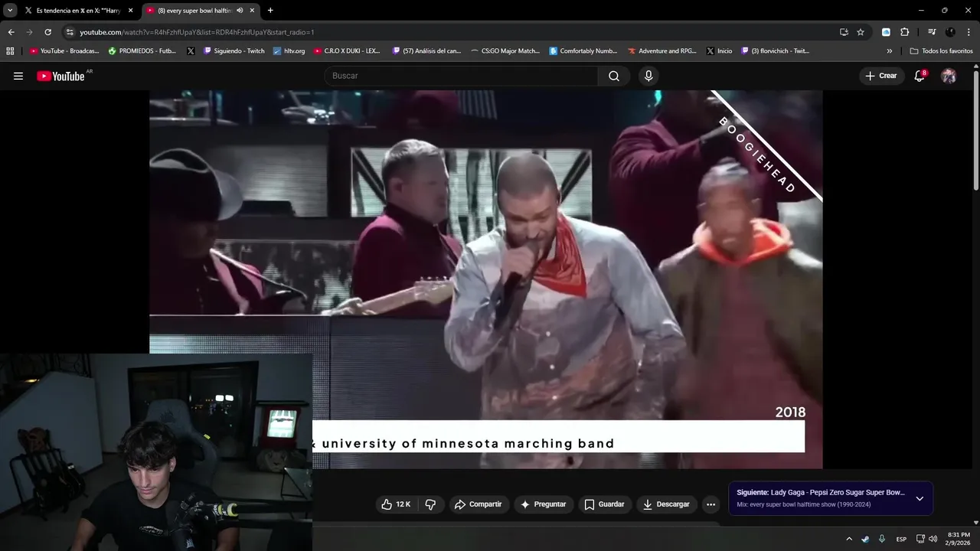Click the Guardar save button
Viewport: 980px width, 551px height.
pos(605,504)
